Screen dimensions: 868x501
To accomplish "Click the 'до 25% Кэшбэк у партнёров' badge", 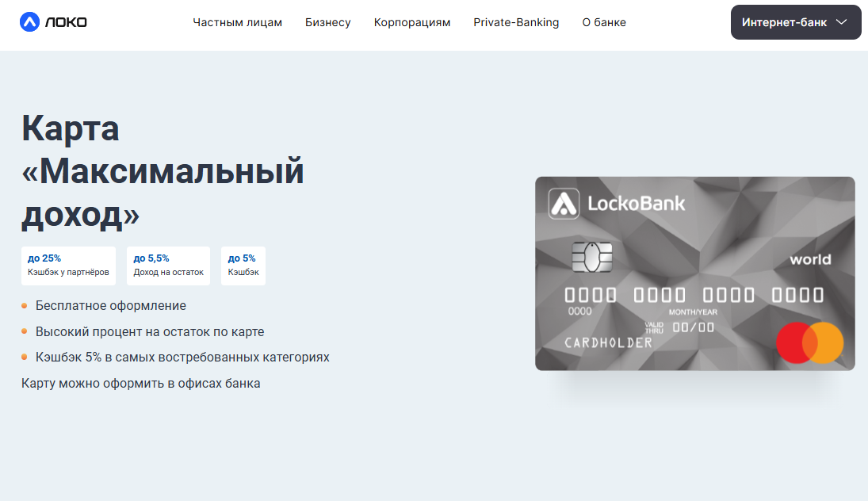I will click(x=69, y=266).
